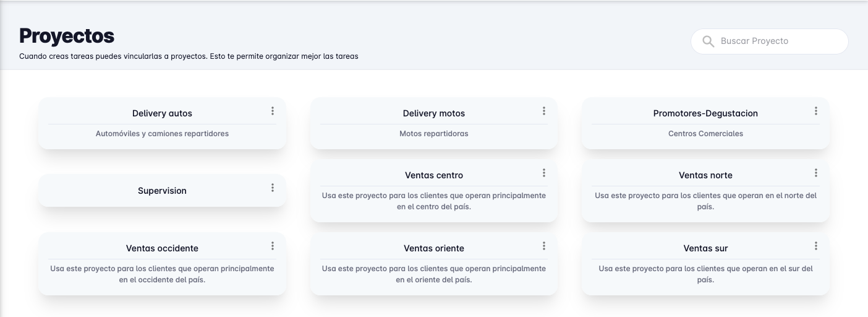Click the Ventas norte project title
Image resolution: width=868 pixels, height=317 pixels.
705,175
